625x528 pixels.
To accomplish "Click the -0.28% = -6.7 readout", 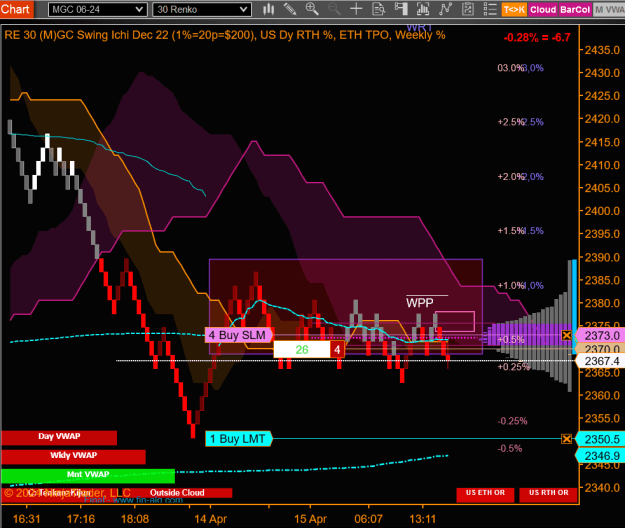I will (x=537, y=38).
